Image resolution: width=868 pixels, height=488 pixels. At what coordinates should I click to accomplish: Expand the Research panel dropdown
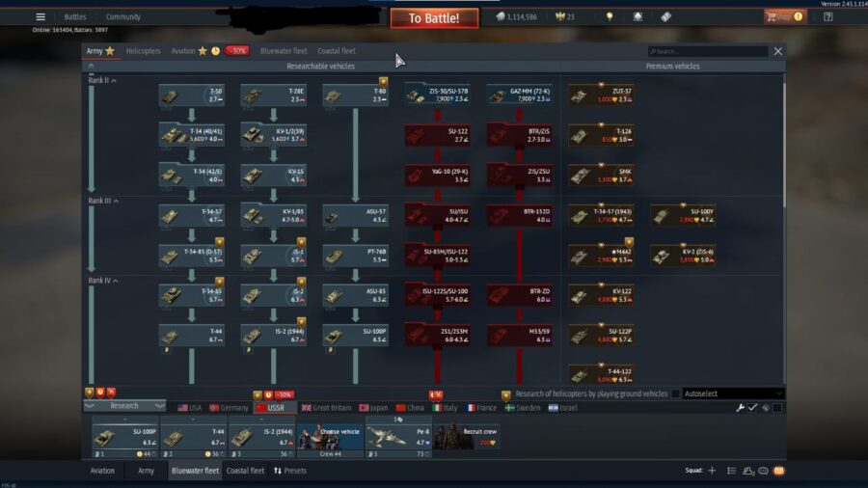tap(124, 406)
